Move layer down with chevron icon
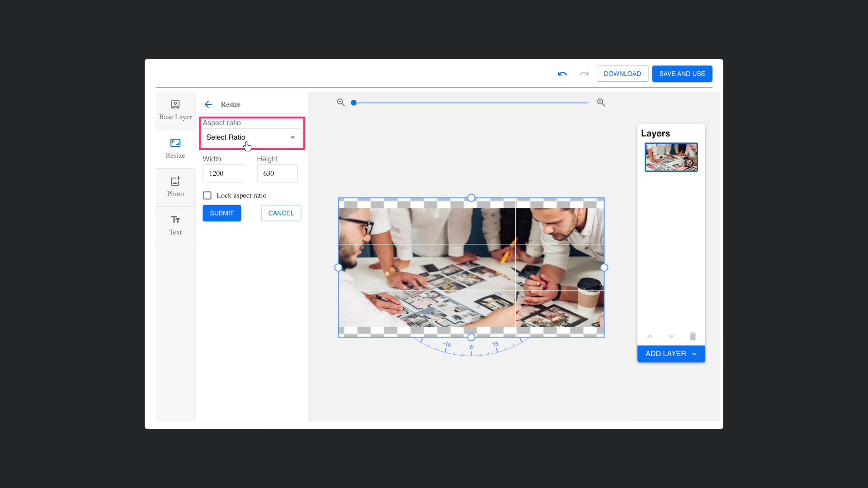 pyautogui.click(x=671, y=336)
